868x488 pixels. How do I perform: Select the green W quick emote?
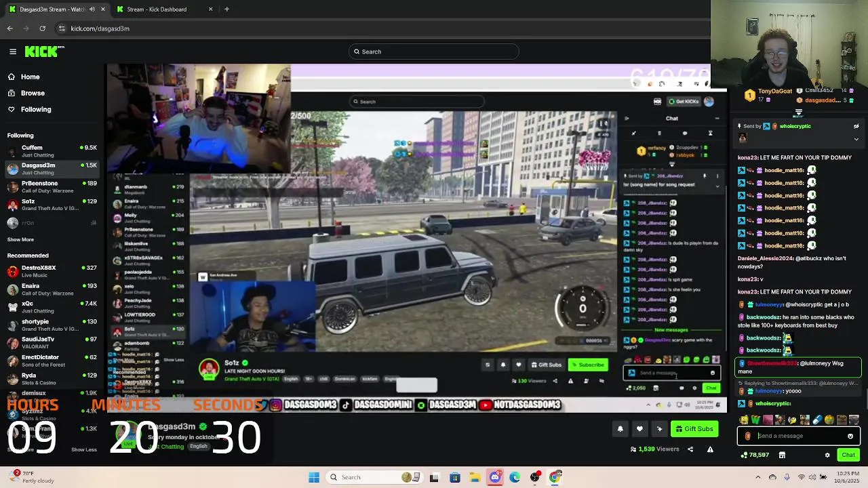(755, 420)
